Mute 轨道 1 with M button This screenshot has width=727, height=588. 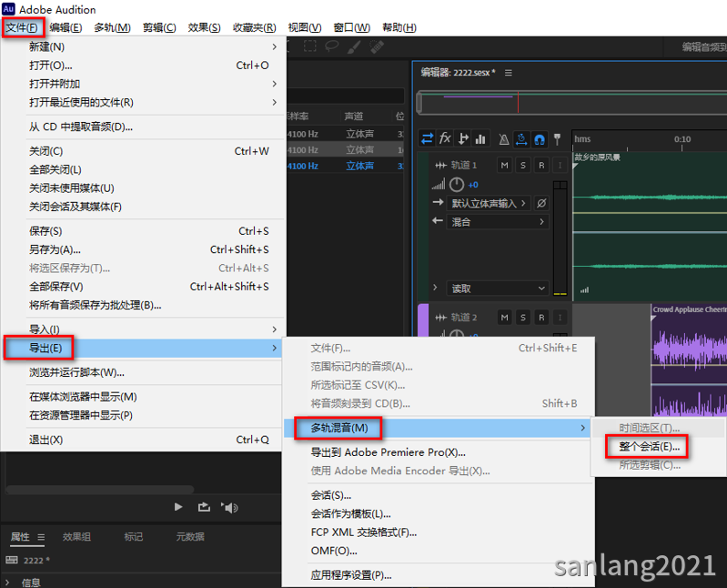pyautogui.click(x=504, y=165)
